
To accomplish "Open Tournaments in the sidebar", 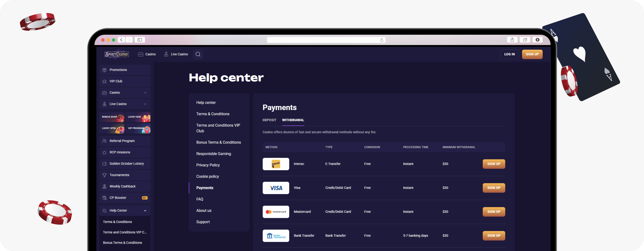I will pyautogui.click(x=125, y=175).
